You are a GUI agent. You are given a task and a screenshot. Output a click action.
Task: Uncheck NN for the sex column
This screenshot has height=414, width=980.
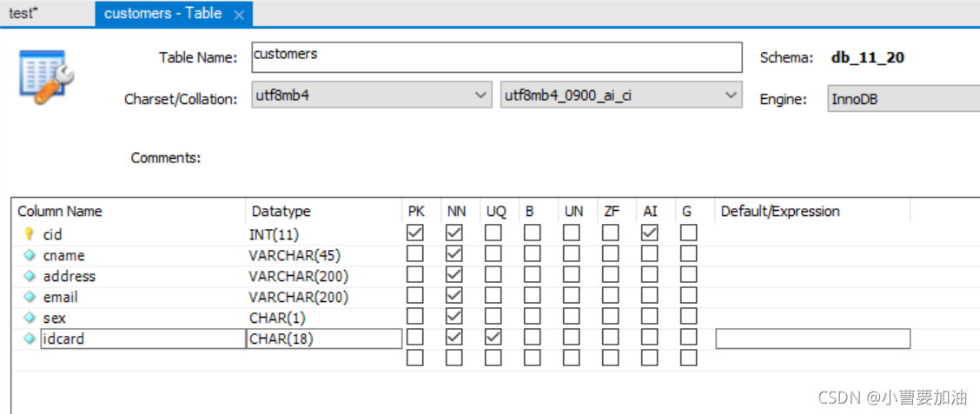click(x=454, y=317)
